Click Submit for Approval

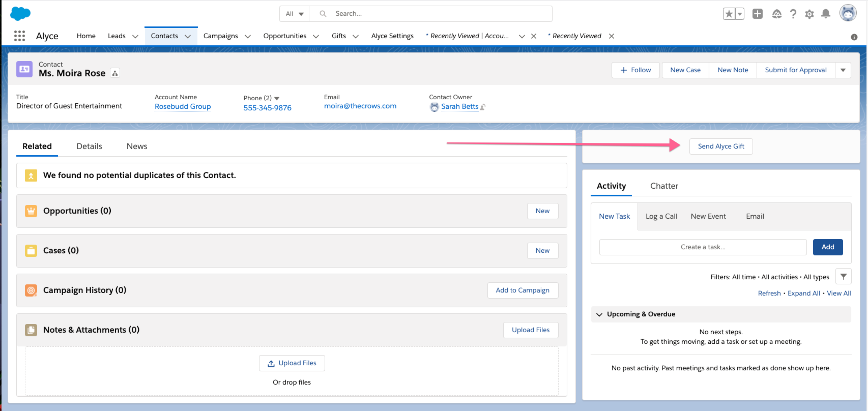(796, 70)
